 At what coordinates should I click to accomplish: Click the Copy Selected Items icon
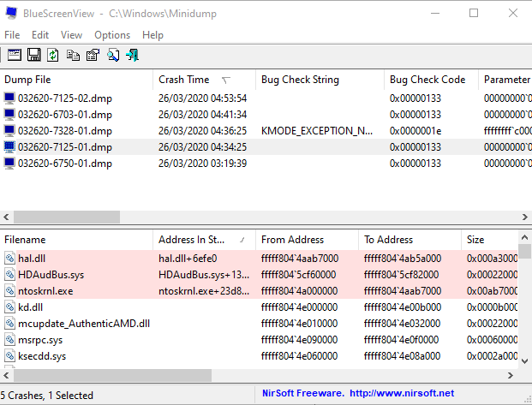click(x=73, y=55)
